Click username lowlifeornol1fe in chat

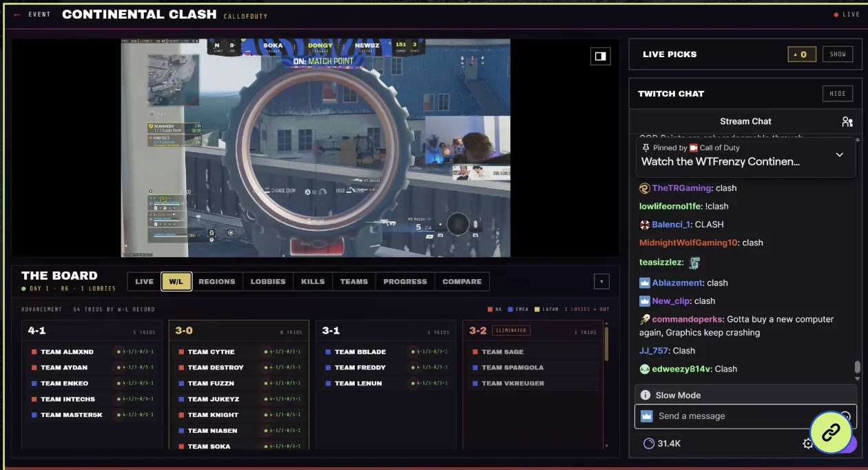(669, 206)
